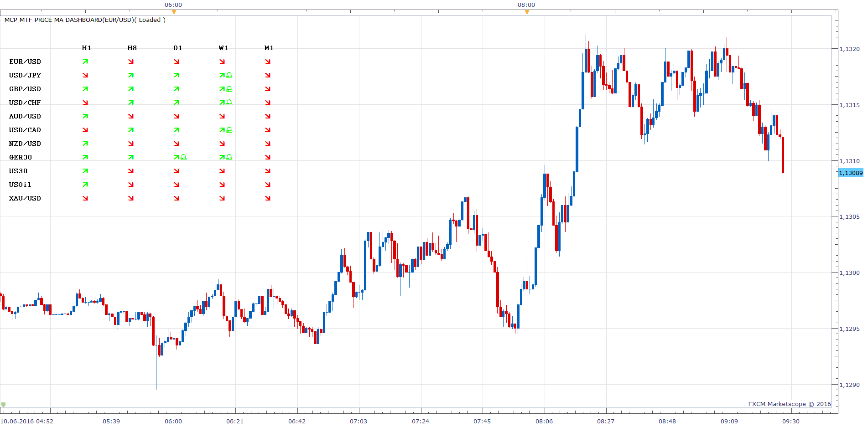Click the H8 column header

(x=132, y=48)
